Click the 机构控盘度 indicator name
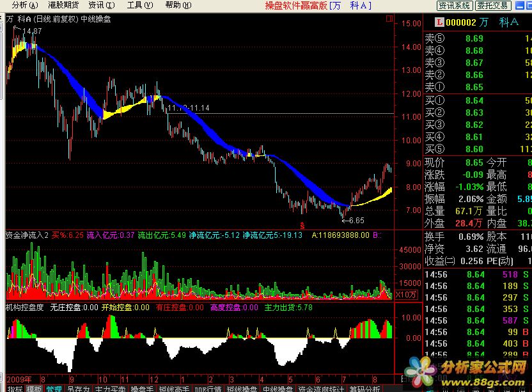Image resolution: width=532 pixels, height=392 pixels. pyautogui.click(x=25, y=308)
